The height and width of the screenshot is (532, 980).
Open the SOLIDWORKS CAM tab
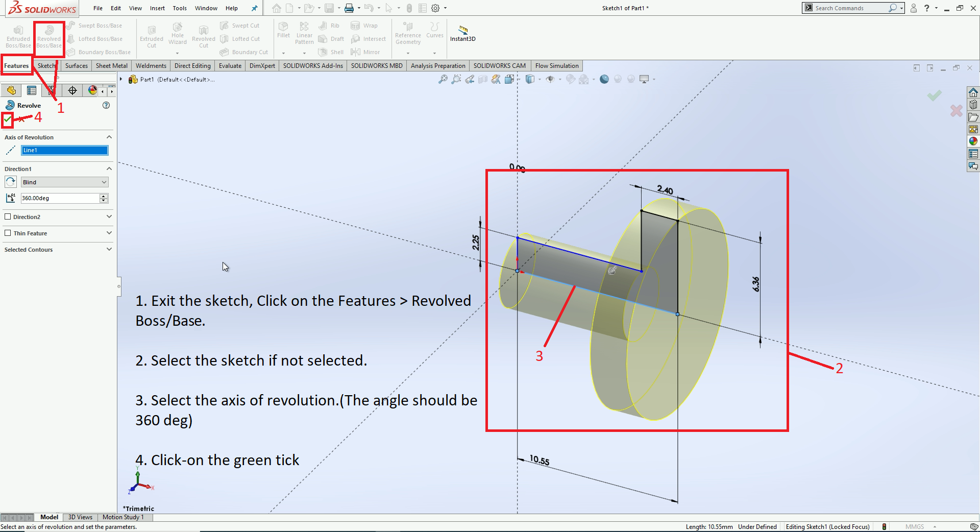[x=499, y=66]
